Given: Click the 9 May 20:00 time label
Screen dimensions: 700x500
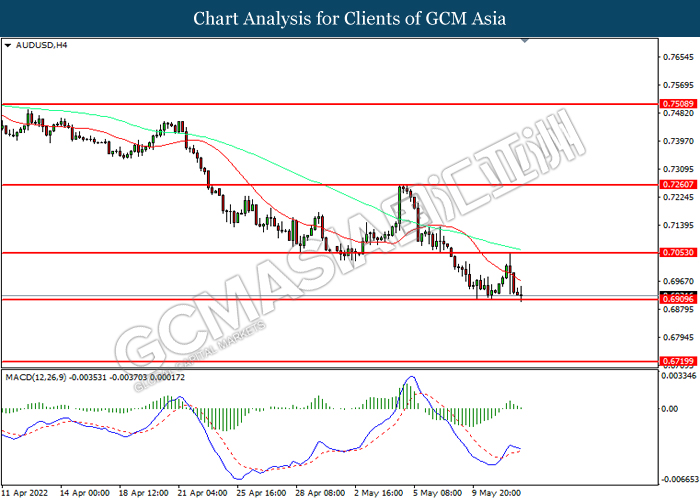Looking at the screenshot, I should (496, 493).
